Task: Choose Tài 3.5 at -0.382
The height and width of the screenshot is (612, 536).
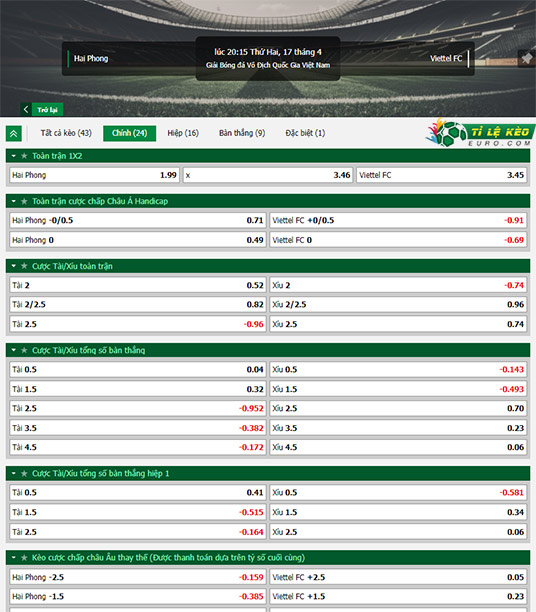Action: pos(138,428)
